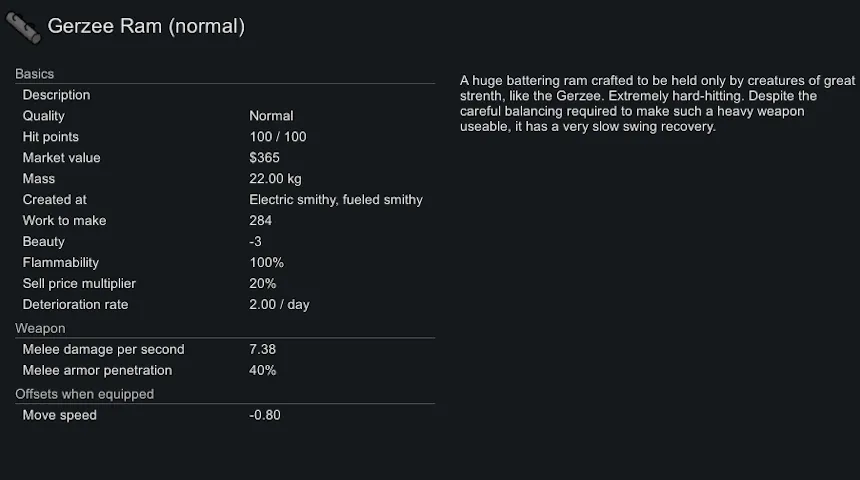Click the battering ram description text

(x=657, y=103)
